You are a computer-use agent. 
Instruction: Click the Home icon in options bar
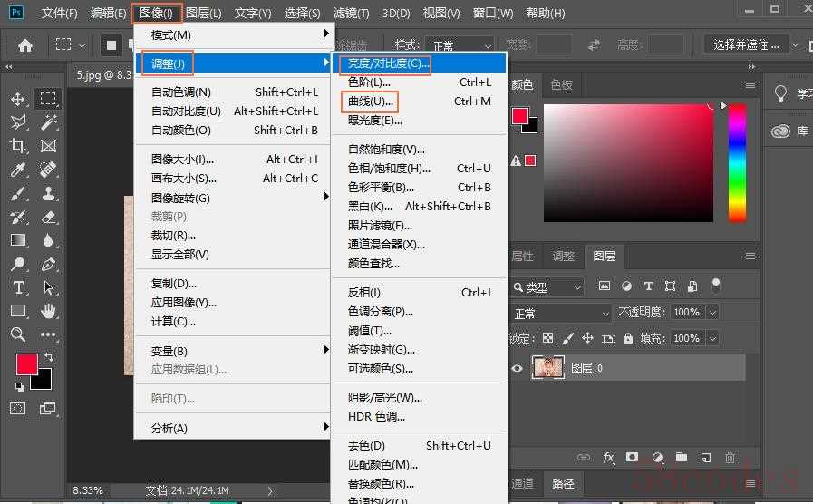pos(24,45)
